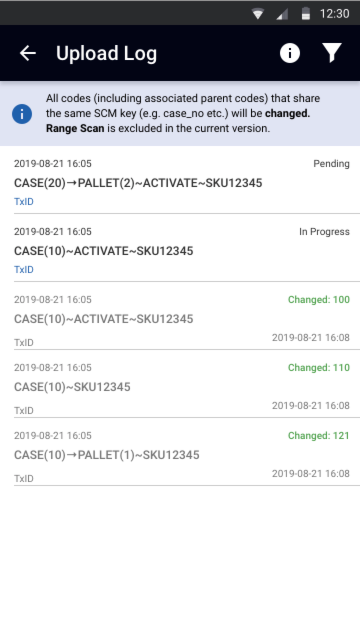The image size is (360, 641).
Task: Tap TxID under Changed: 121 entry
Action: 24,478
